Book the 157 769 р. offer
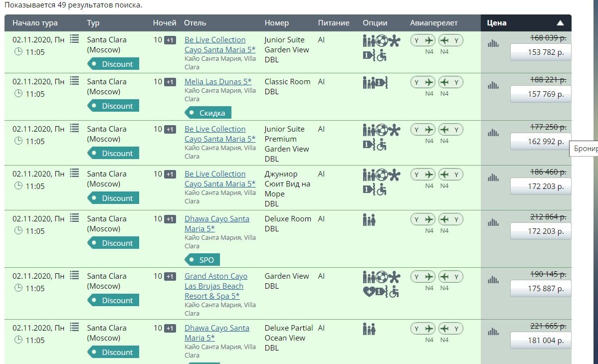Viewport: 598px width, 364px height. [541, 94]
